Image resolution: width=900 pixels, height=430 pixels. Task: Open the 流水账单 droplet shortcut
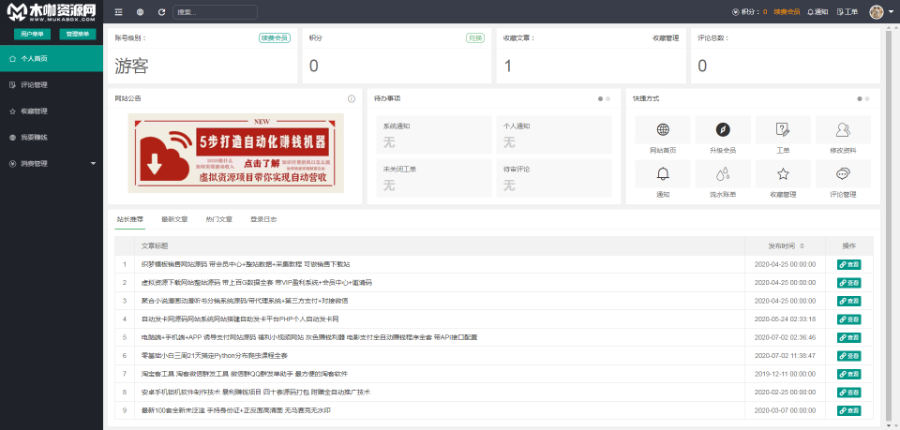722,180
